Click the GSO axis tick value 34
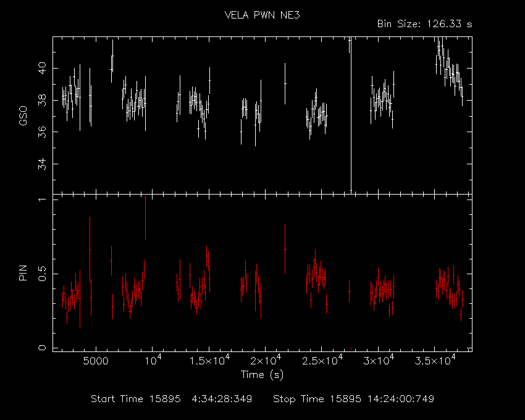 [x=43, y=164]
